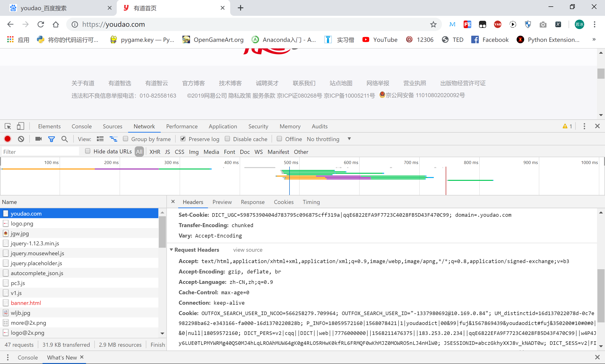This screenshot has height=364, width=605.
Task: Click the user profile avatar
Action: pos(579,24)
